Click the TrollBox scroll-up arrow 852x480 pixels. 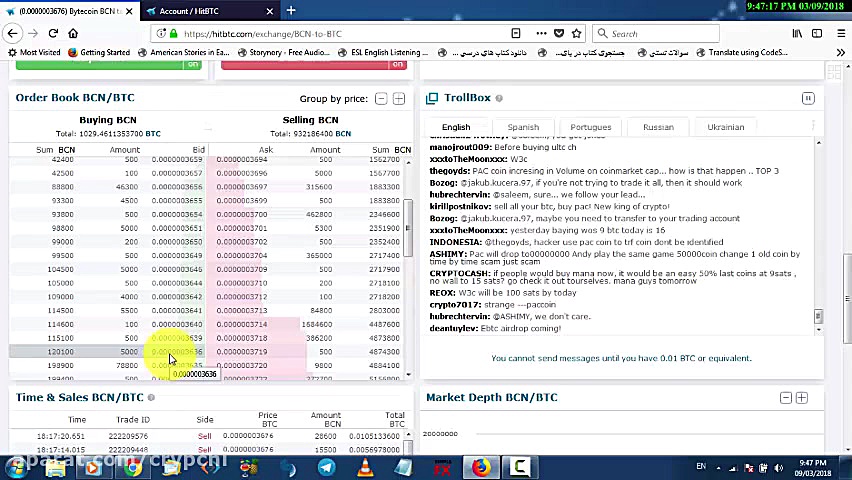coord(818,143)
